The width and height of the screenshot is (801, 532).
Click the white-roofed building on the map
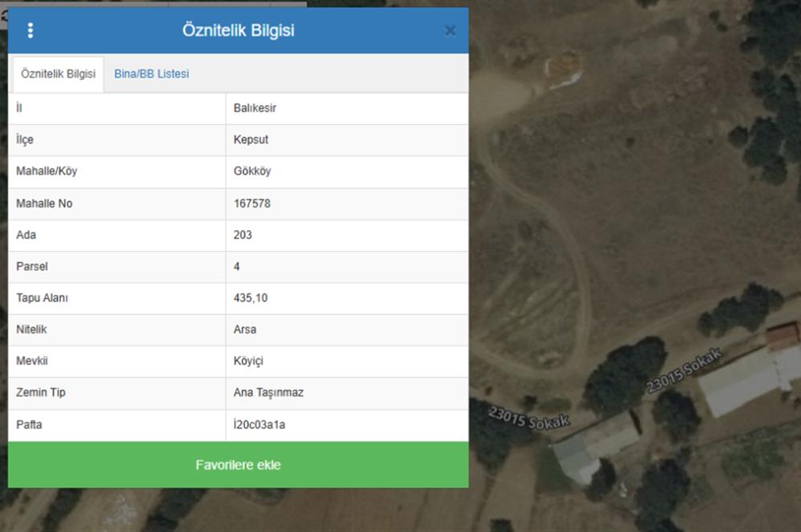[x=741, y=377]
